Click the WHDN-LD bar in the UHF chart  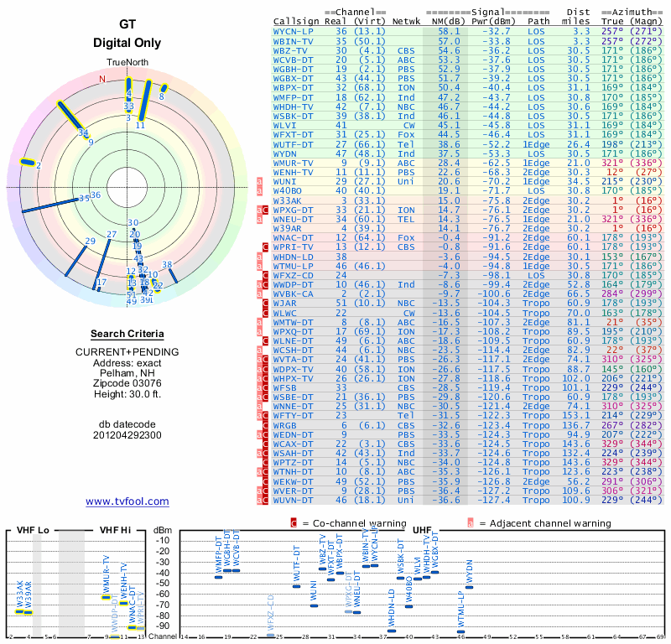pyautogui.click(x=392, y=631)
